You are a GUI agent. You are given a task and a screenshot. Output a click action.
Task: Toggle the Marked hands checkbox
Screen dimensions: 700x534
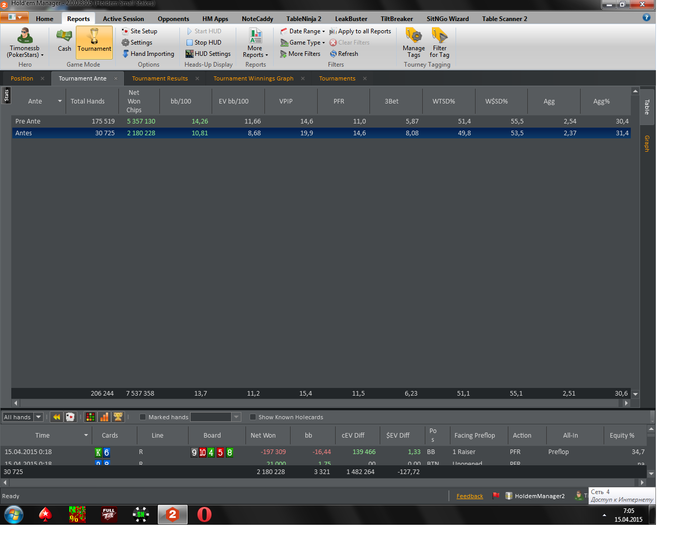point(142,417)
